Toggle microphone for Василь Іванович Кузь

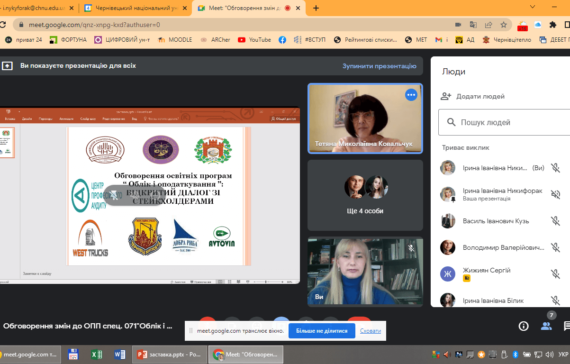[x=555, y=221]
